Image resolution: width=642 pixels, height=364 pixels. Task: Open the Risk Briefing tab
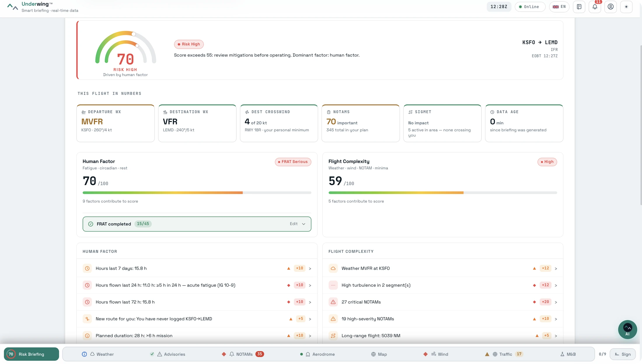(32, 354)
